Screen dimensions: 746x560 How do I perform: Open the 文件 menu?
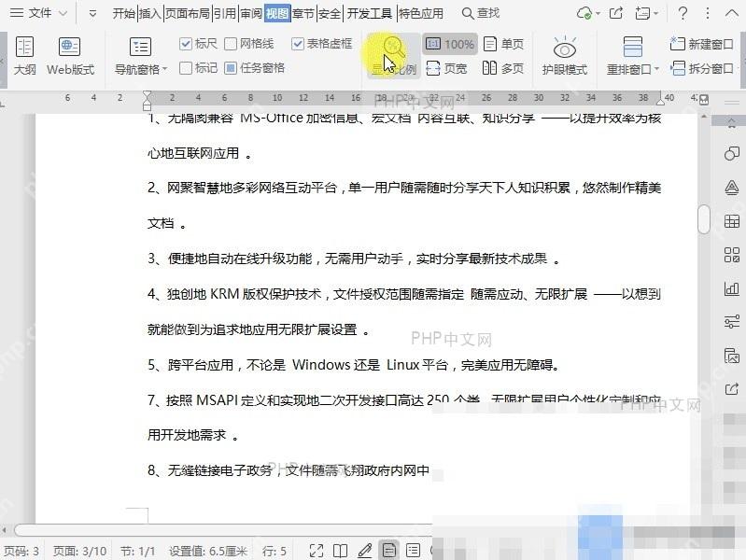click(x=31, y=13)
